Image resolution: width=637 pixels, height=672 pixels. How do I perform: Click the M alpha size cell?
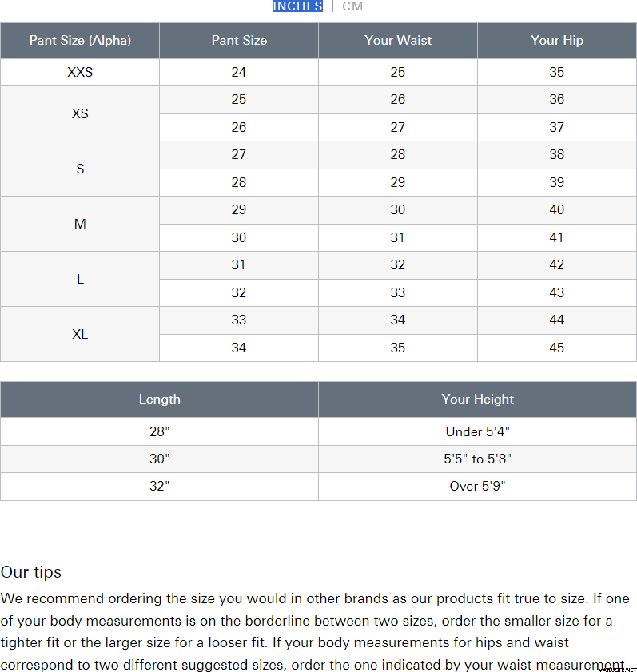80,224
